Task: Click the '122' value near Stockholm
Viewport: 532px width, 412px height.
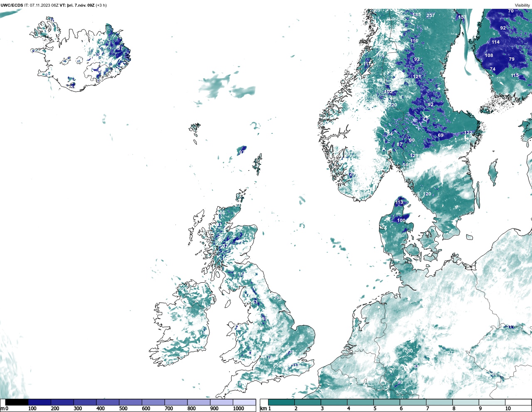Action: tap(468, 133)
